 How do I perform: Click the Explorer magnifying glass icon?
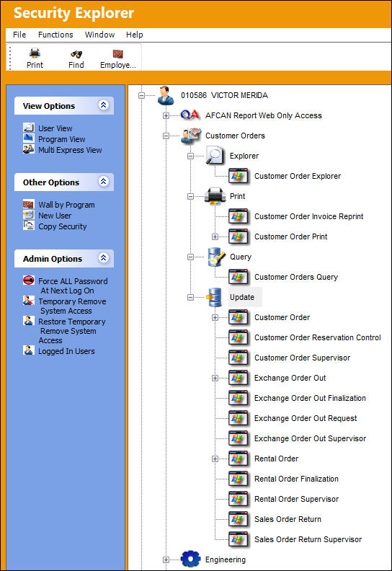click(215, 156)
